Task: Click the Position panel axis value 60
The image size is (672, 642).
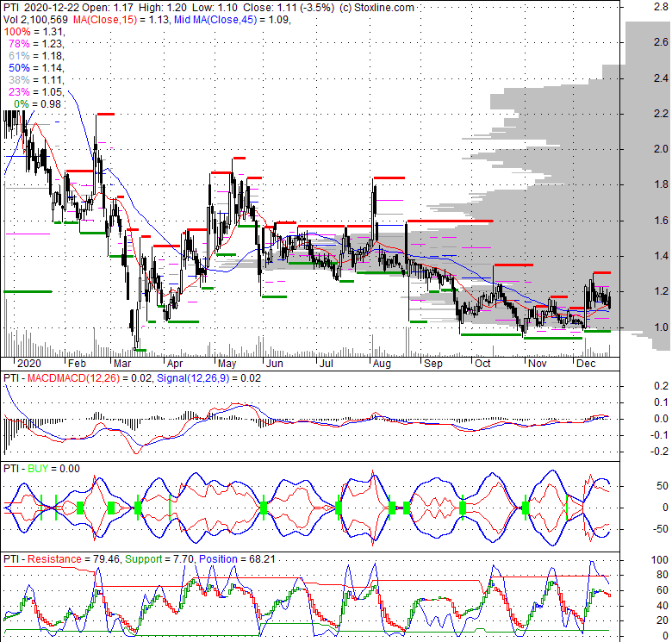Action: click(663, 590)
